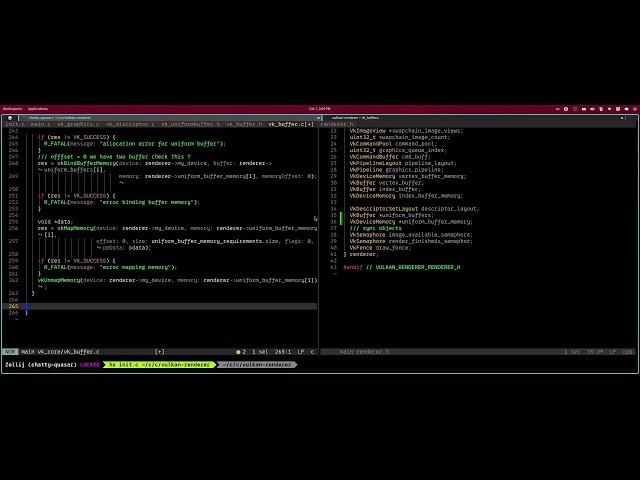Screen dimensions: 640x480
Task: Click vk_core/vk_buffer.c path in status bar
Action: click(x=68, y=352)
